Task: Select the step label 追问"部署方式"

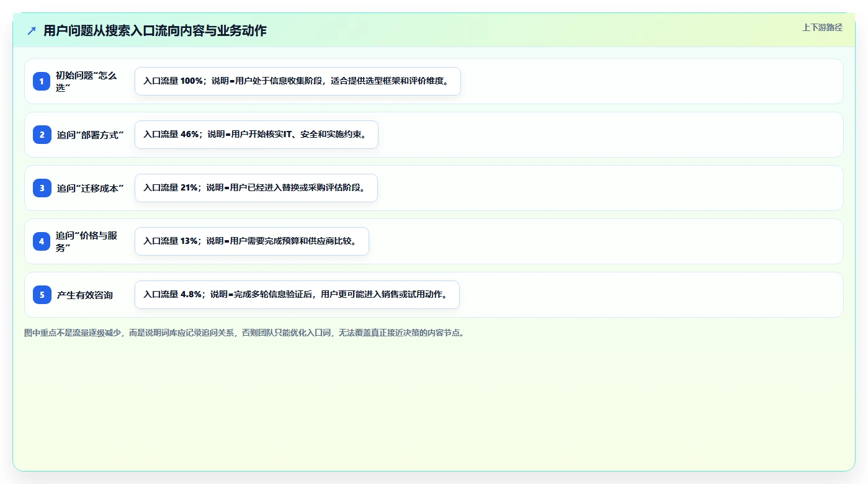Action: (90, 135)
